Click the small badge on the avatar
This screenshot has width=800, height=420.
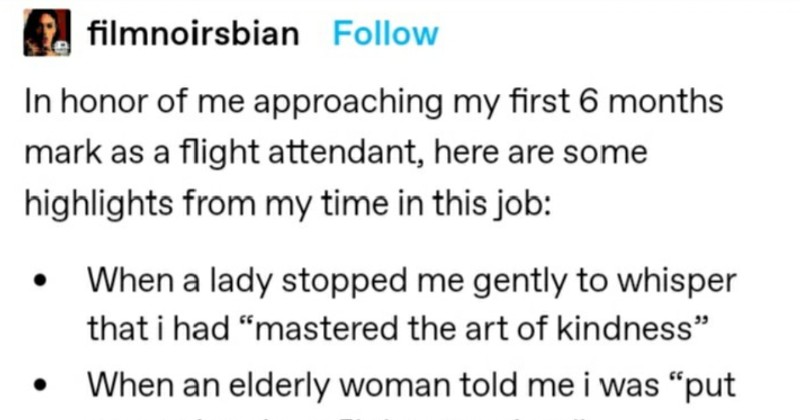pos(62,46)
